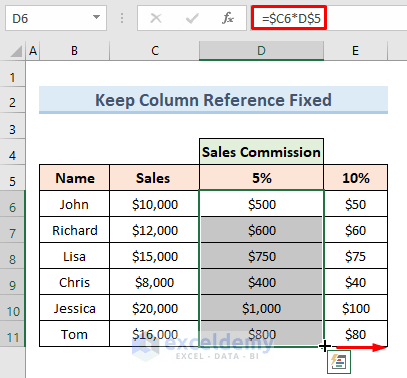
Task: Select column D header
Action: pos(261,51)
